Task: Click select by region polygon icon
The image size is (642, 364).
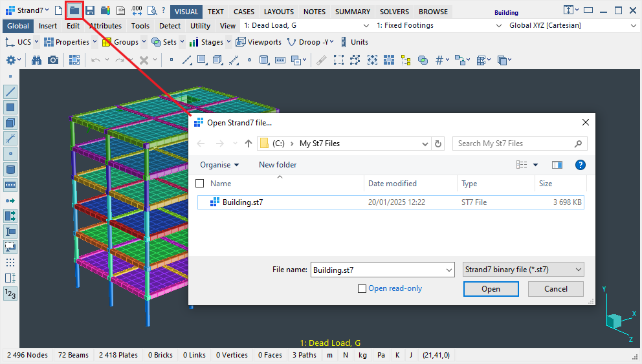Action: click(355, 60)
